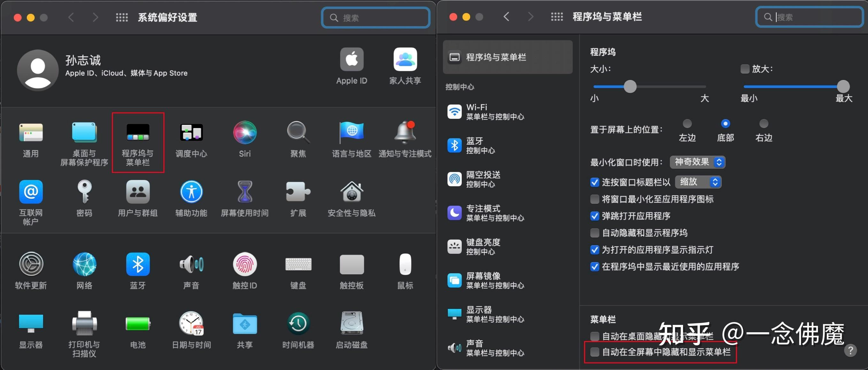Screen dimensions: 868x370
Task: Open 电池 preferences icon
Action: (138, 324)
